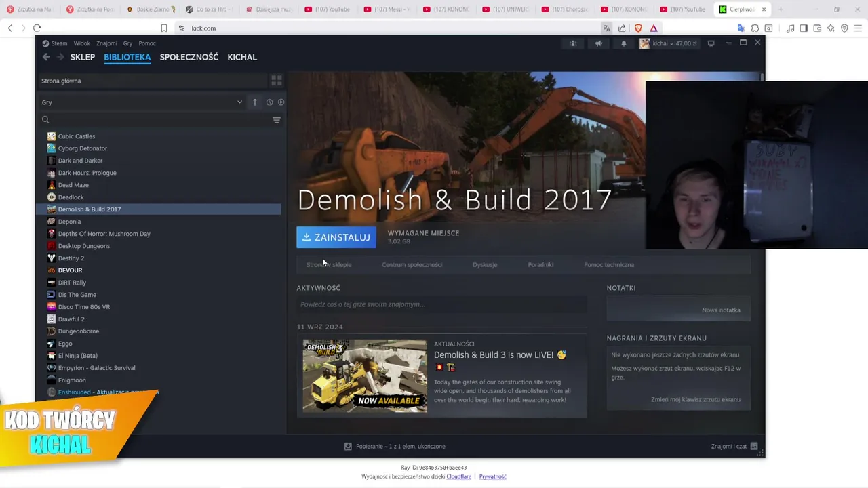Viewport: 868px width, 488px height.
Task: Open the advanced filter icon beside search
Action: 276,120
